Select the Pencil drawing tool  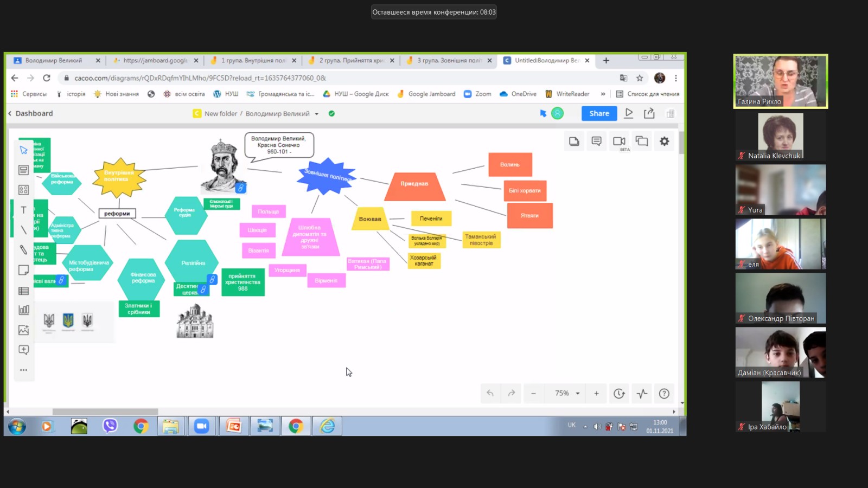(x=23, y=249)
